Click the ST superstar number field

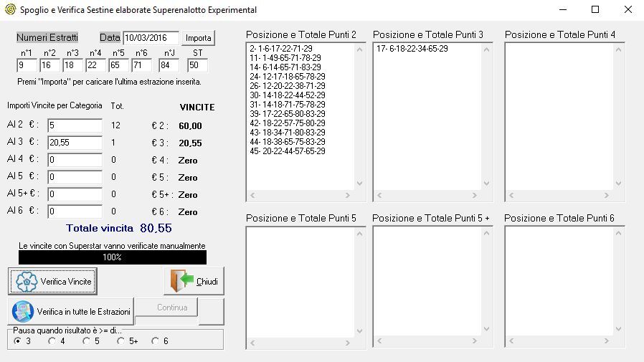tap(197, 66)
